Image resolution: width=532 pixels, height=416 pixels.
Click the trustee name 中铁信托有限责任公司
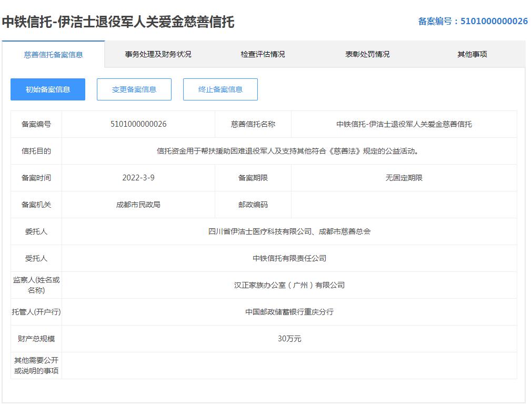(x=289, y=259)
